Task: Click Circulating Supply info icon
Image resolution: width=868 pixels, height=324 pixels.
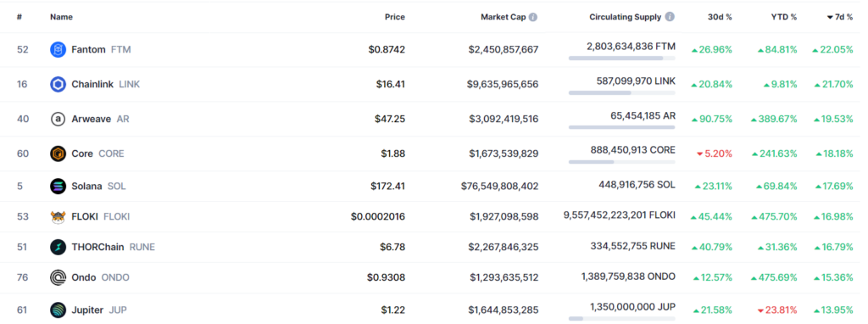Action: pyautogui.click(x=670, y=17)
